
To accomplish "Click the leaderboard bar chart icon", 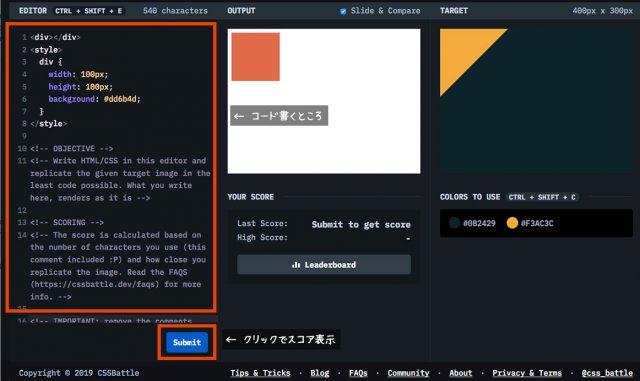I will click(x=296, y=265).
